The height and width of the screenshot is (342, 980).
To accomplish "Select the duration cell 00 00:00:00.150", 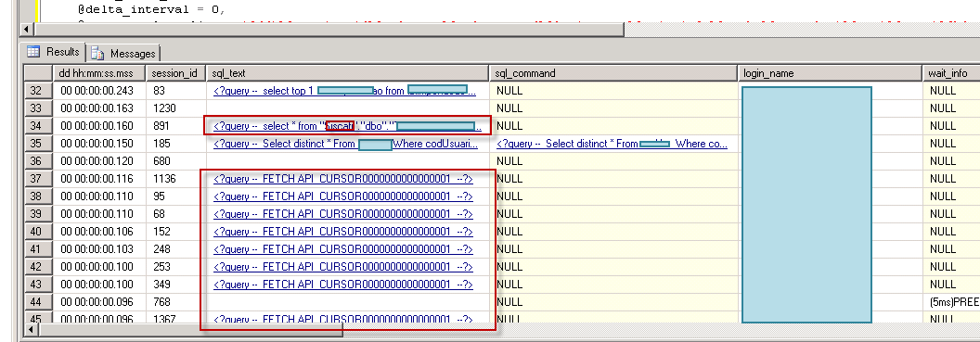I will (x=98, y=144).
